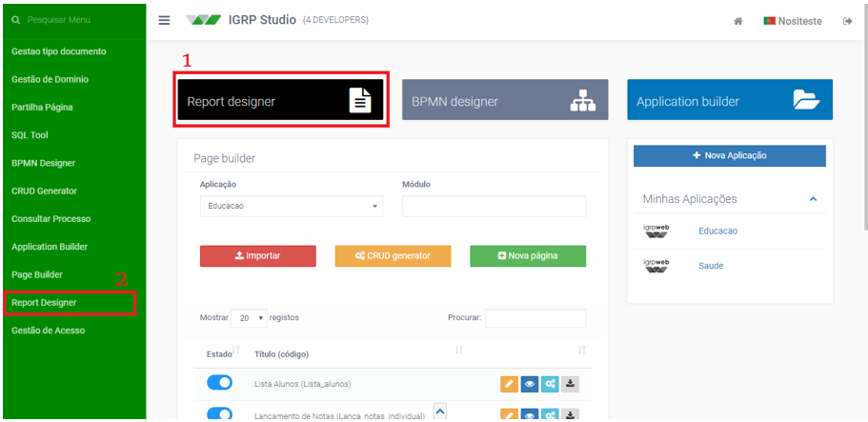The width and height of the screenshot is (868, 422).
Task: Toggle the Lista Alunos state switch
Action: (x=219, y=383)
